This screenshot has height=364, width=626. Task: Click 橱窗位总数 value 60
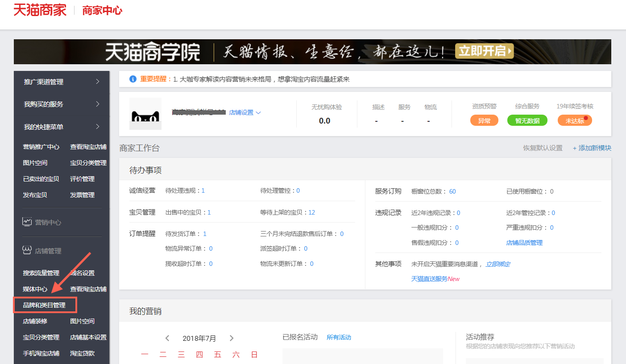click(x=452, y=191)
